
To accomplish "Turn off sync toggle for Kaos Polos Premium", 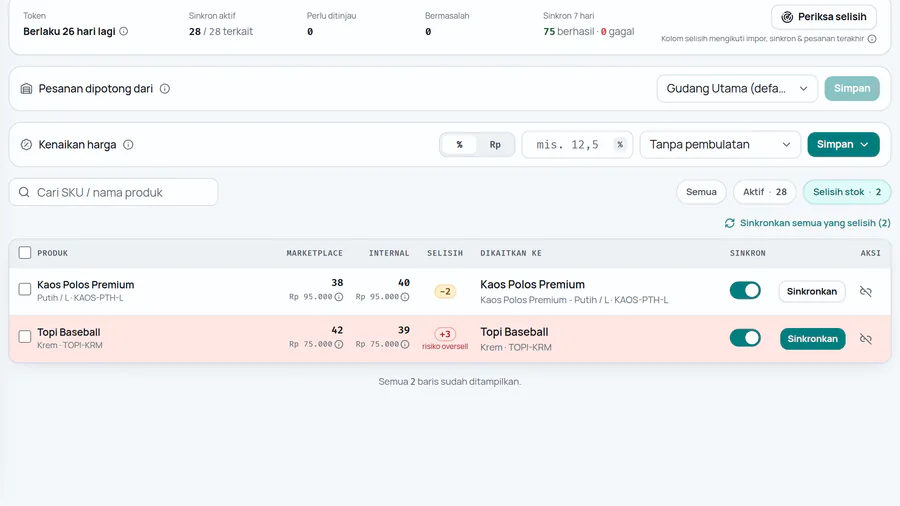I will [745, 291].
